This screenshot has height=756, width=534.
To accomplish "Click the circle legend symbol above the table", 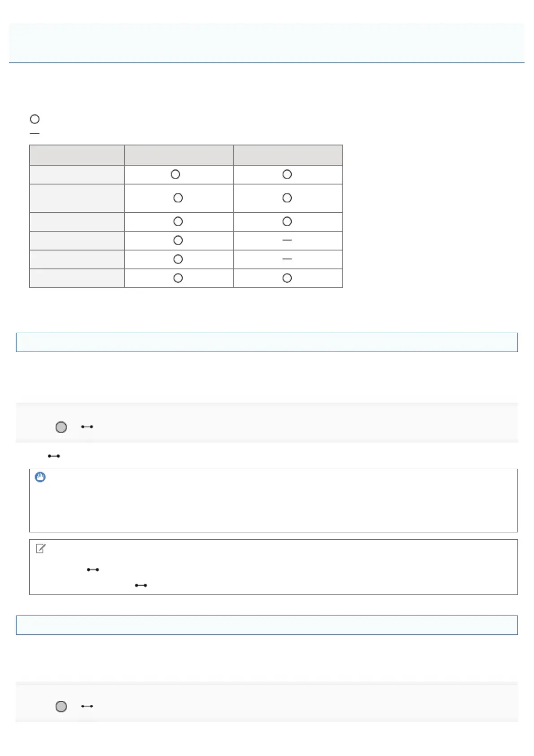I will 35,119.
